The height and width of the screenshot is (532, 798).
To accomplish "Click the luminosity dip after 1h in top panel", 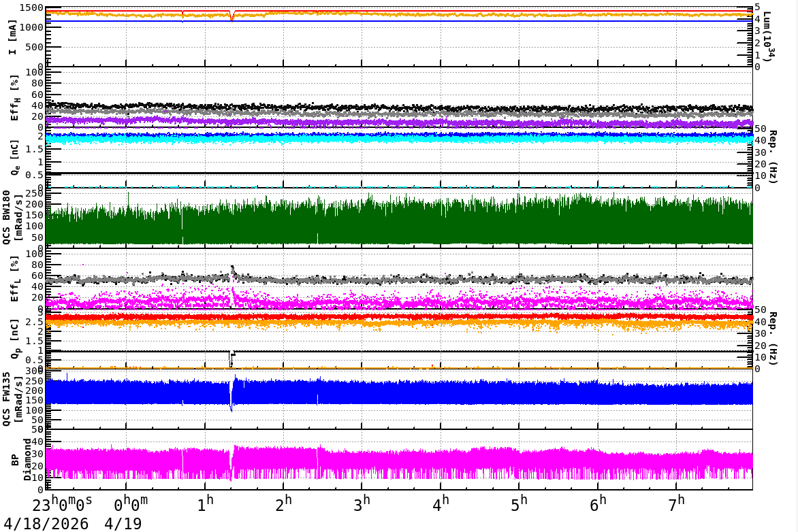I will point(232,16).
